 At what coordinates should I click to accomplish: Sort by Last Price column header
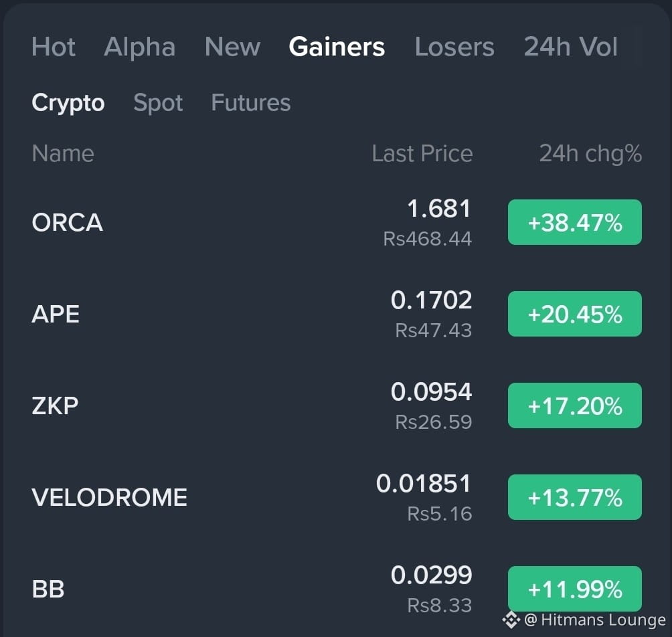(422, 153)
